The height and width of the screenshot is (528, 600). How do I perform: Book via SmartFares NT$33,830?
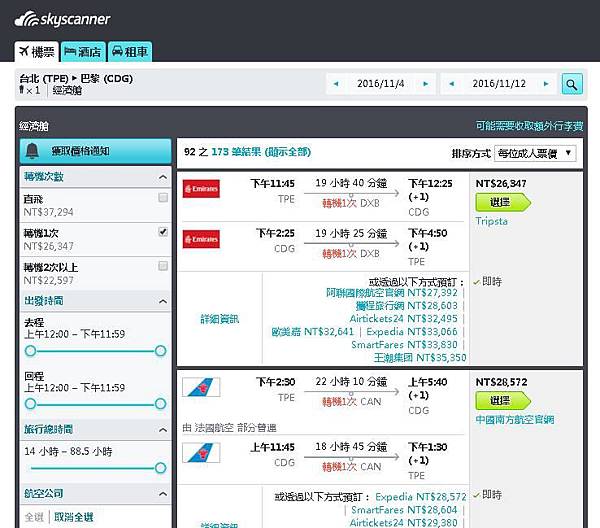point(404,345)
